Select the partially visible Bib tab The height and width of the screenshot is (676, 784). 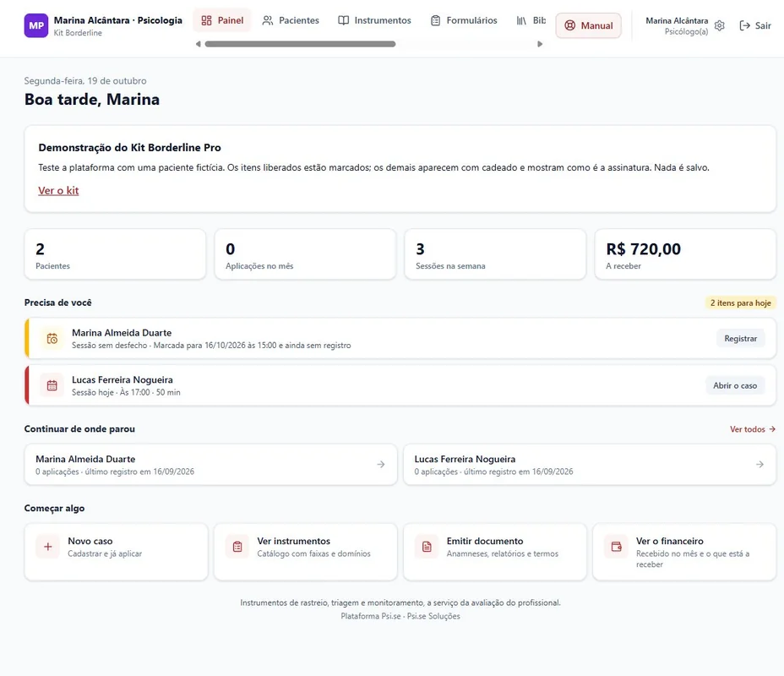531,20
